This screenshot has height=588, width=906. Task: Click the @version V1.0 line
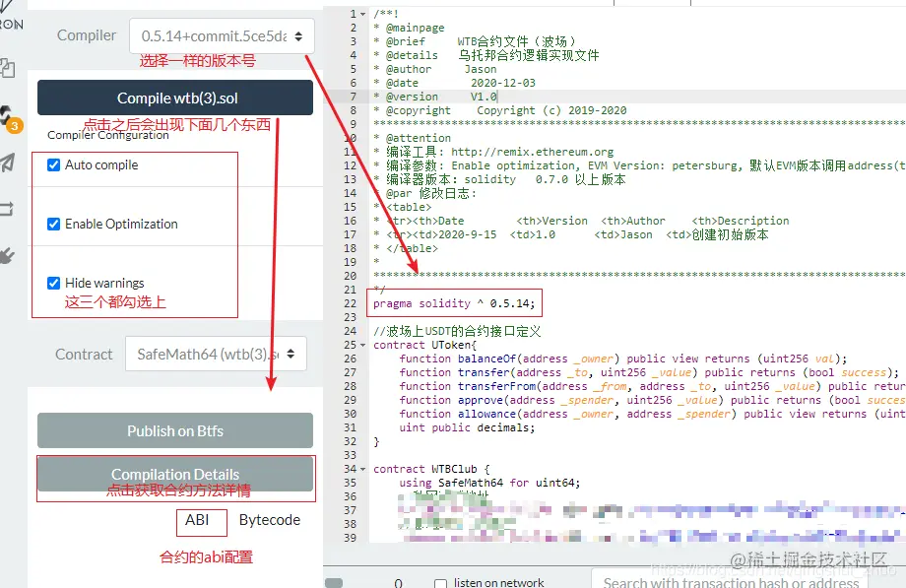tap(435, 98)
